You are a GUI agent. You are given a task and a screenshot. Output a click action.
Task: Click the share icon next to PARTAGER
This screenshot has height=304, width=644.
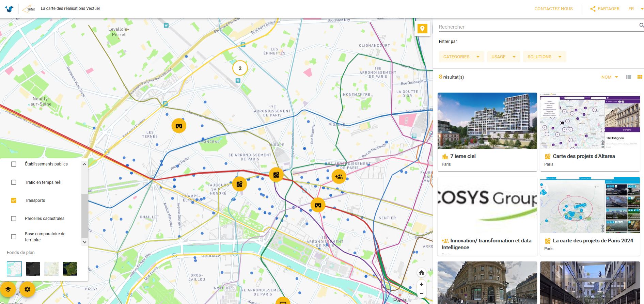tap(593, 9)
